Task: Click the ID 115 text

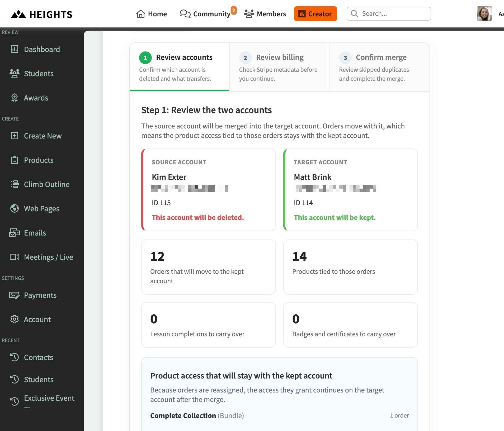Action: [161, 203]
